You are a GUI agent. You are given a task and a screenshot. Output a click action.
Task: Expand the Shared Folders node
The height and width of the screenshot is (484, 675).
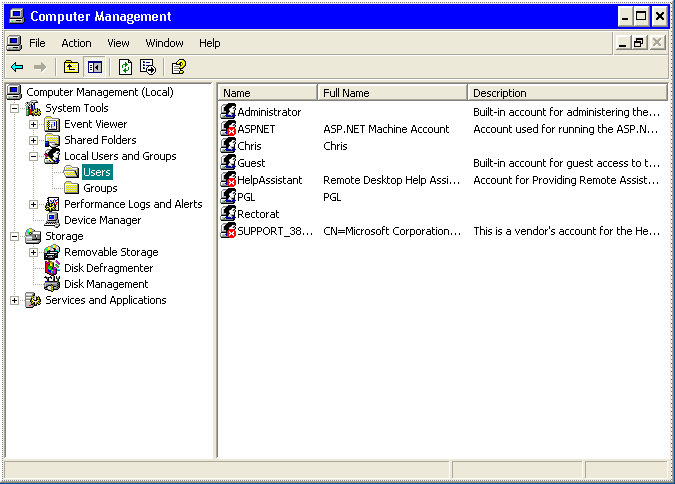tap(34, 140)
